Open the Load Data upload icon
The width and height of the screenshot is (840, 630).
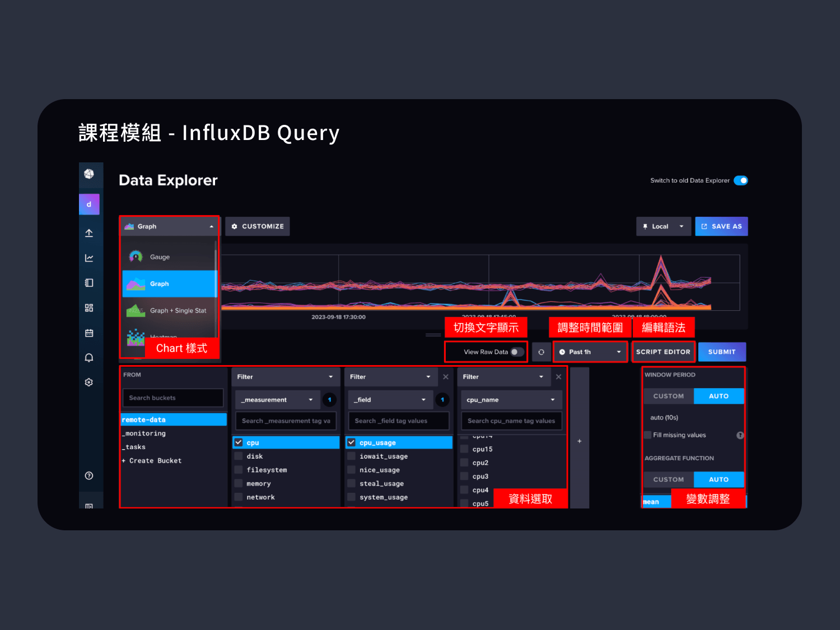point(89,233)
